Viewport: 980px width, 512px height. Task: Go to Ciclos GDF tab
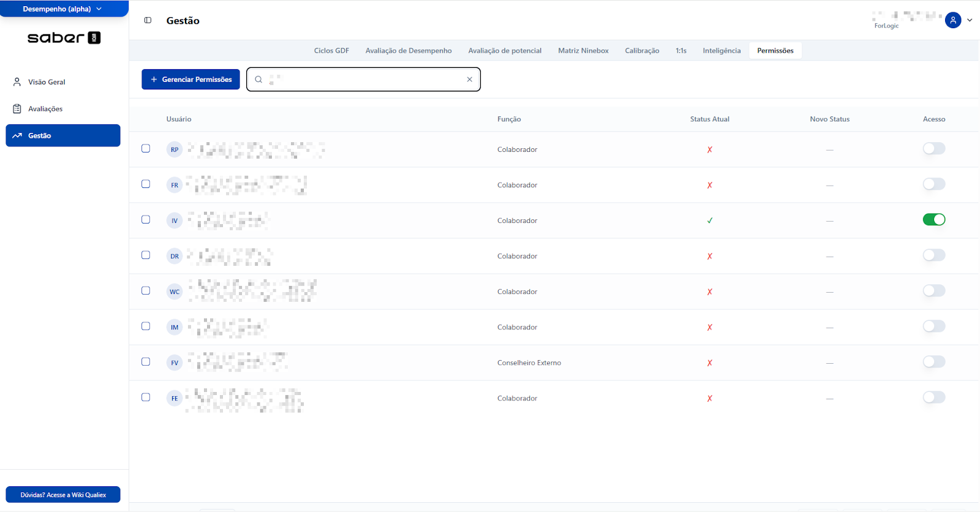(331, 51)
